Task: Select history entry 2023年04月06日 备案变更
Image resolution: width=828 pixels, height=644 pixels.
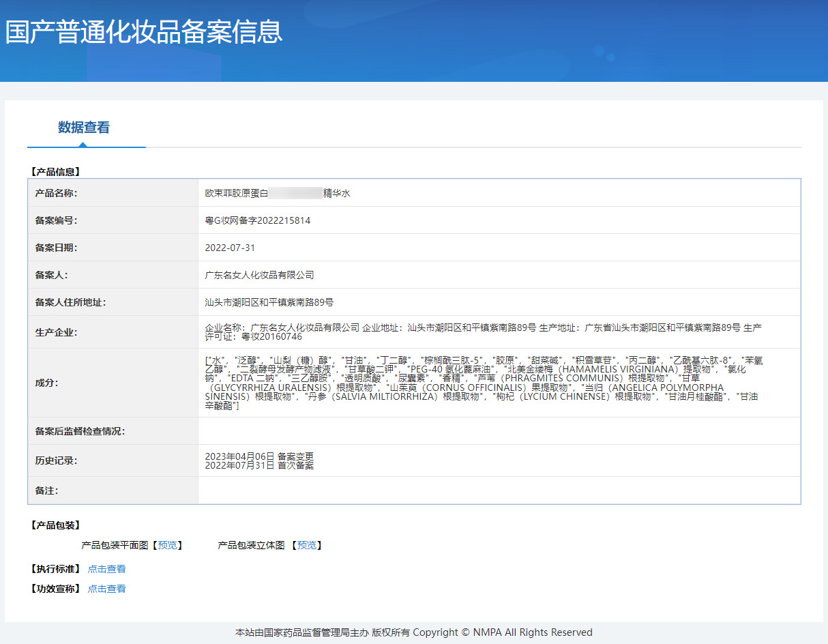Action: point(259,456)
